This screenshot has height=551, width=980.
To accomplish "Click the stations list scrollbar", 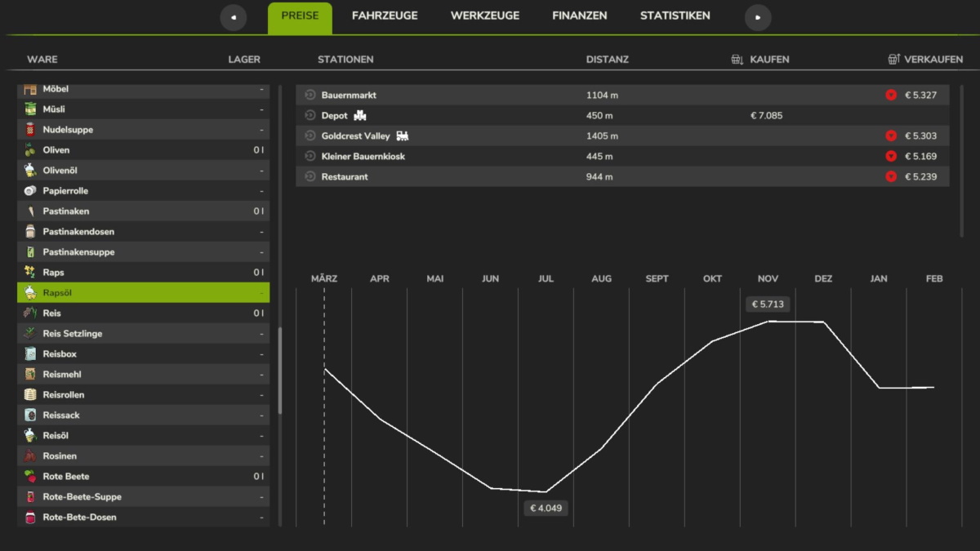I will tap(962, 161).
